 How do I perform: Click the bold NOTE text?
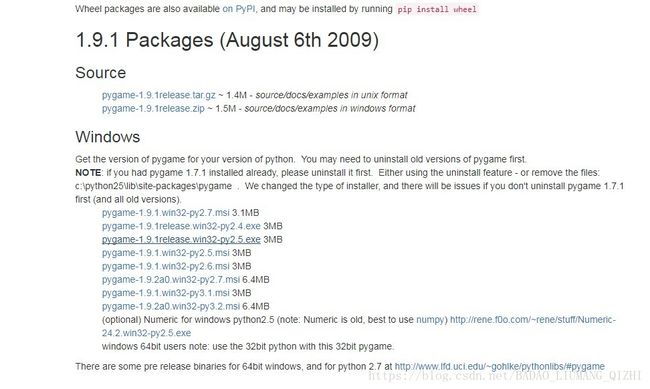pyautogui.click(x=88, y=173)
